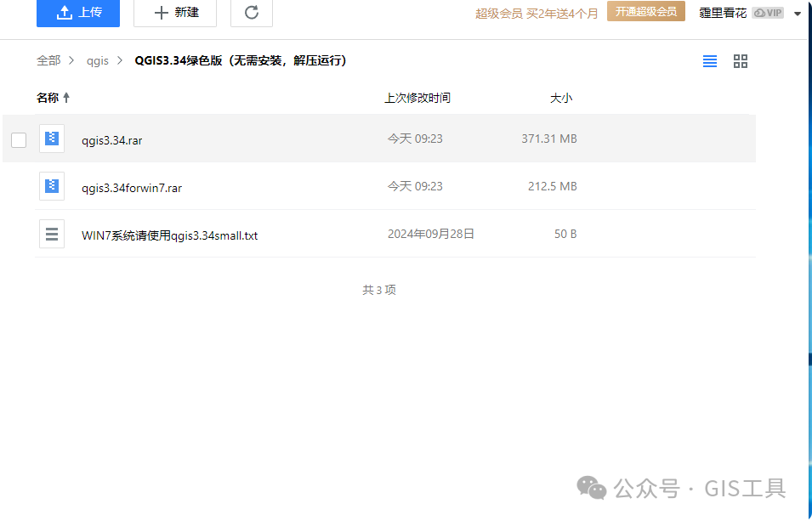Viewport: 812px width, 521px height.
Task: Sort by 上次修改时间 column header
Action: pos(417,98)
